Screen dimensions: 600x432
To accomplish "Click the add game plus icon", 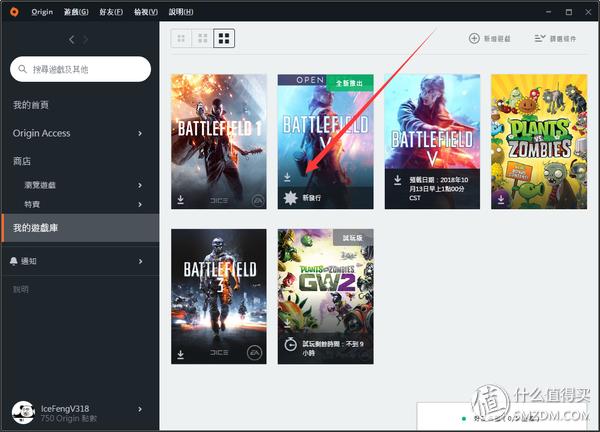I will coord(474,38).
